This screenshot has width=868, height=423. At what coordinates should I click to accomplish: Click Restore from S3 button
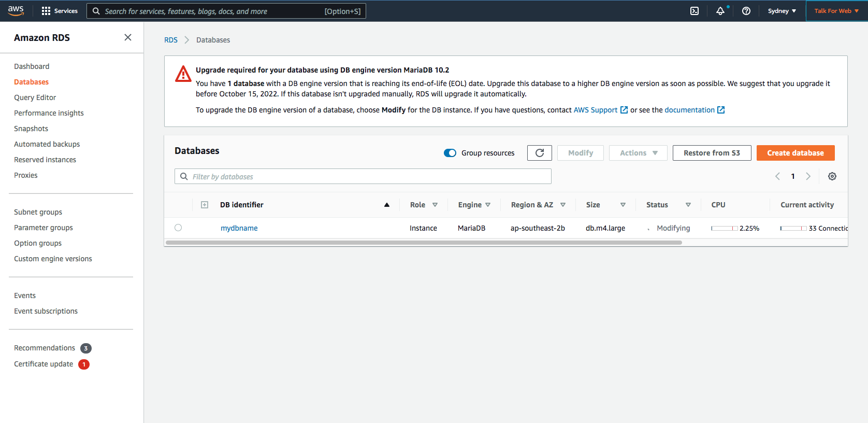coord(712,153)
